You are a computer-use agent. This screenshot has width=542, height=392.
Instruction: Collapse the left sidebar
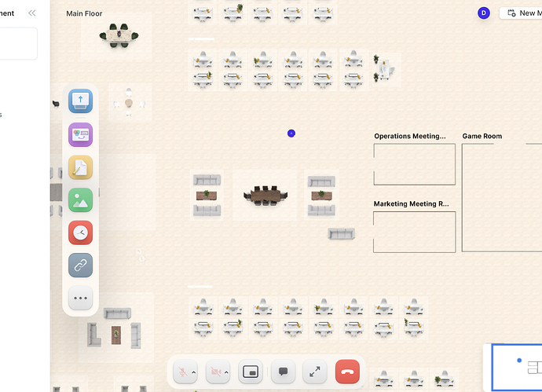tap(31, 13)
